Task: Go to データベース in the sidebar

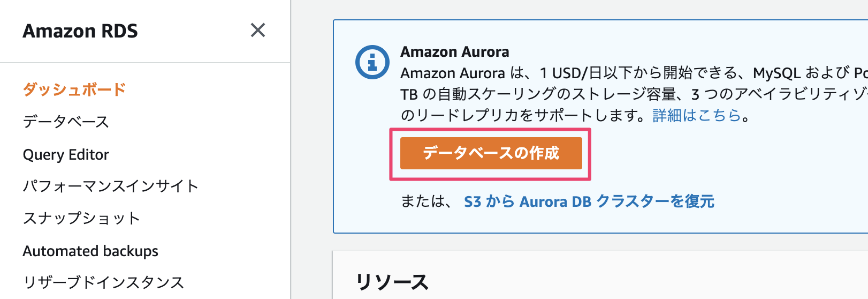Action: click(x=66, y=122)
